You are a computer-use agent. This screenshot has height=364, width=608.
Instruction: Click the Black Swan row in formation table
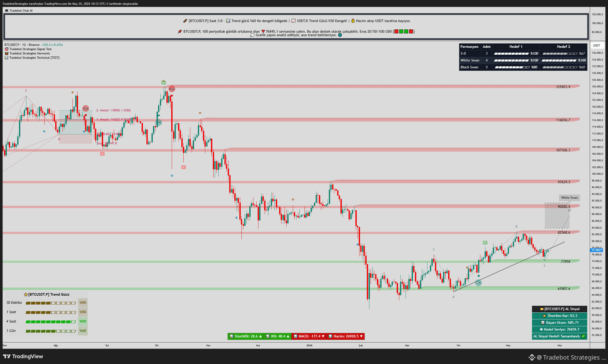tap(523, 67)
